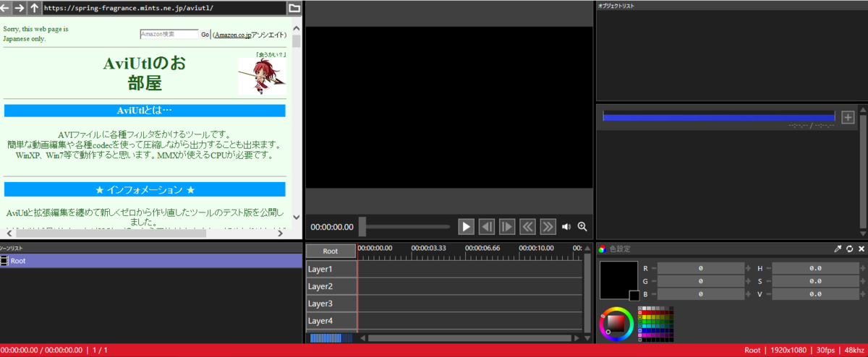The width and height of the screenshot is (868, 357).
Task: Go back in the embedded browser
Action: click(x=6, y=8)
